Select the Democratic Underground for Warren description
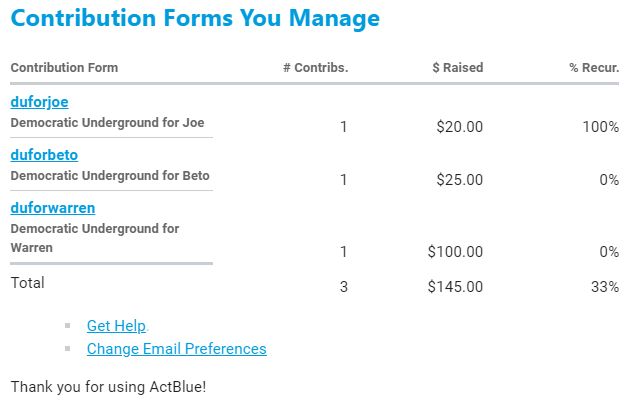This screenshot has width=625, height=402. (95, 237)
